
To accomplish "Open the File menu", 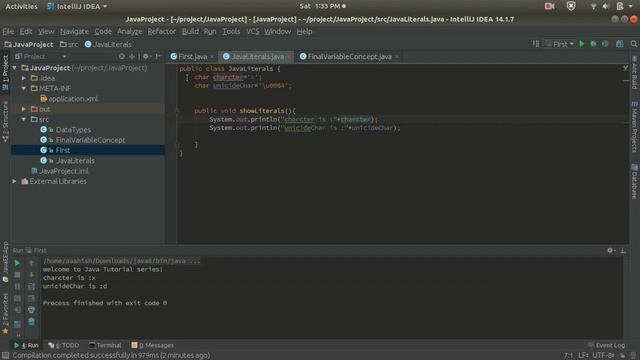I will tap(8, 31).
